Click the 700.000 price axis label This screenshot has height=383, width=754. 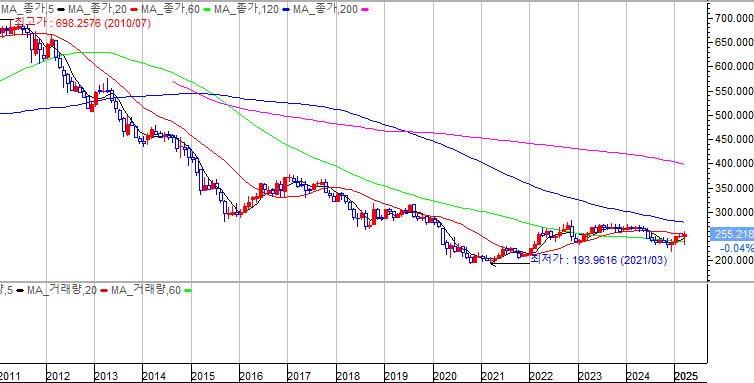pos(734,18)
